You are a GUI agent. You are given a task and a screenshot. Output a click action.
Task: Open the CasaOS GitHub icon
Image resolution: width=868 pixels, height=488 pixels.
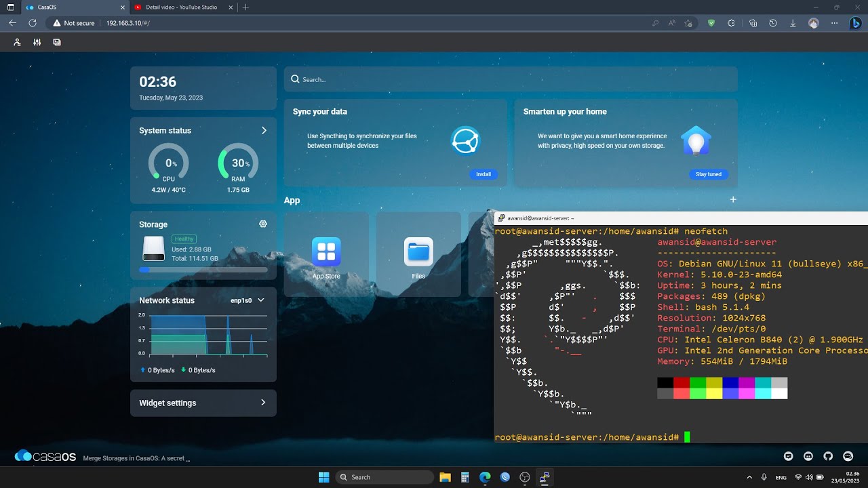(x=828, y=456)
